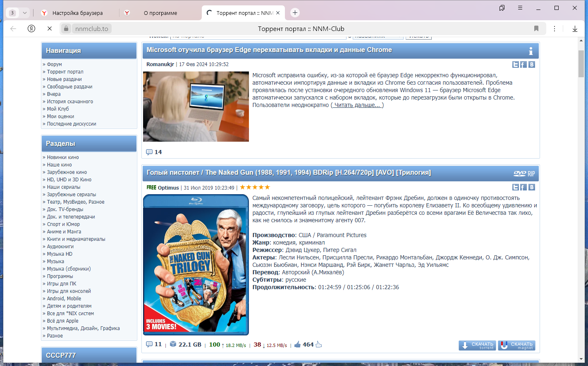Click the site security lock icon
The height and width of the screenshot is (366, 588).
tap(66, 29)
